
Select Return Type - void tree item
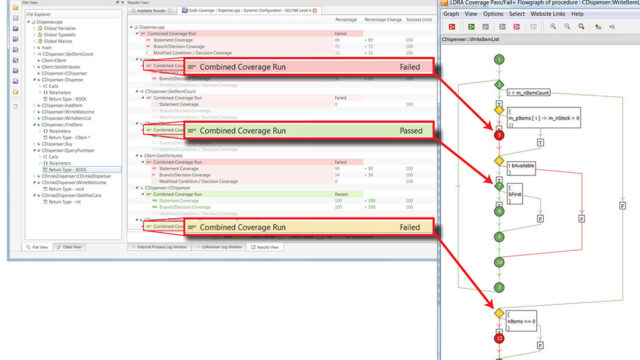pos(66,189)
